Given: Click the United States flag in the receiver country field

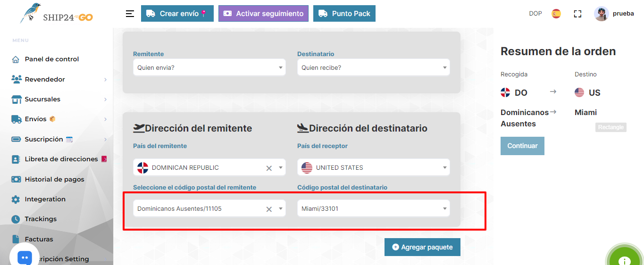Looking at the screenshot, I should [307, 167].
